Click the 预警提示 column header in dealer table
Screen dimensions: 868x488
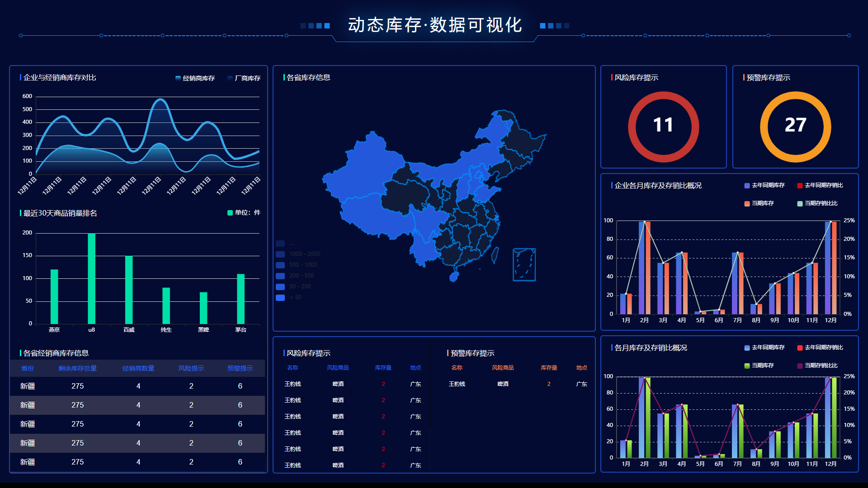pyautogui.click(x=240, y=368)
